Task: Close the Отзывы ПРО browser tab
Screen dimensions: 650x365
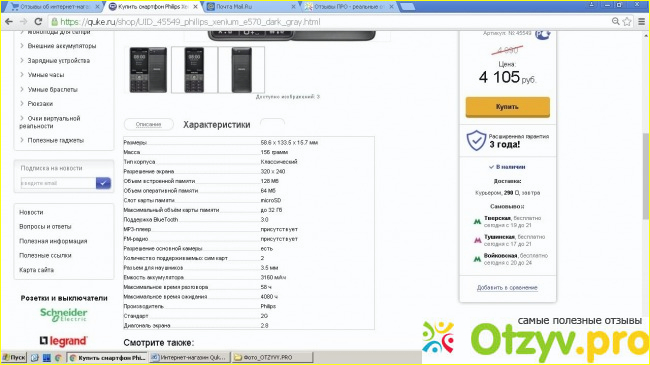Action: (391, 7)
